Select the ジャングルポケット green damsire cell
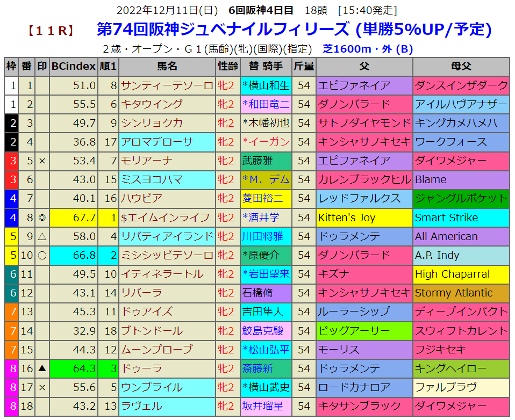 click(461, 199)
